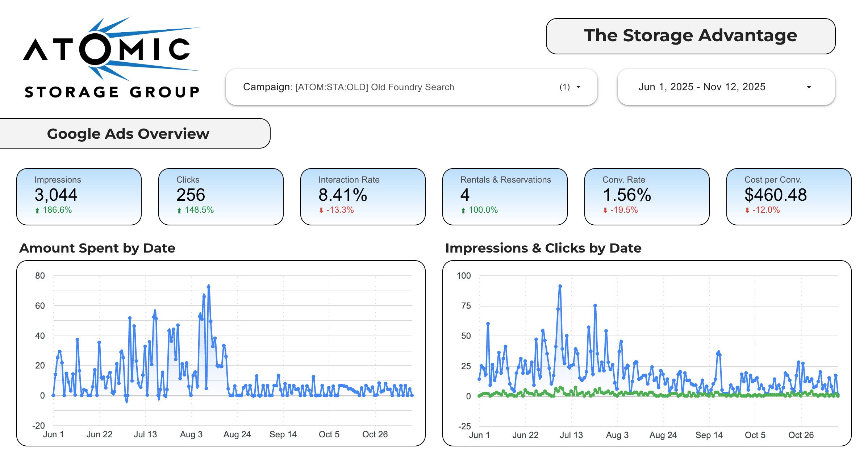The height and width of the screenshot is (458, 868).
Task: Click the Amount Spent by Date heading
Action: click(x=97, y=248)
